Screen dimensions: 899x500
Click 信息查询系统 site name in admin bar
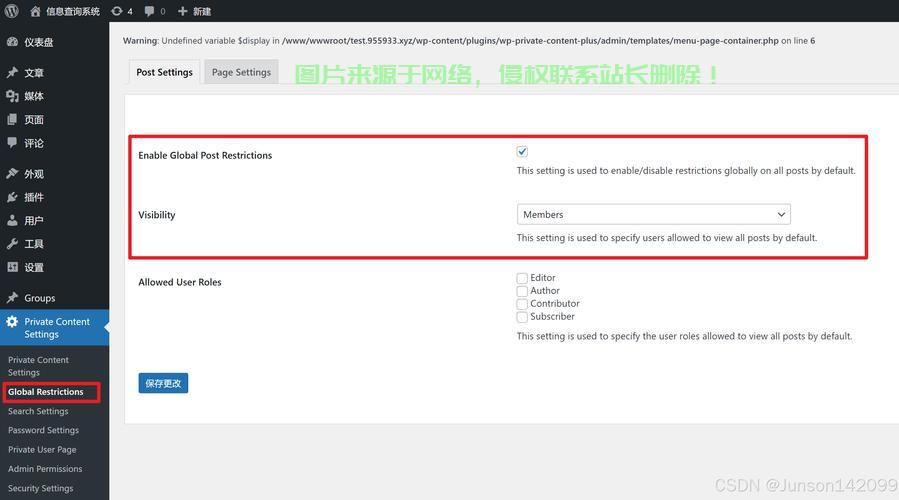pos(73,11)
